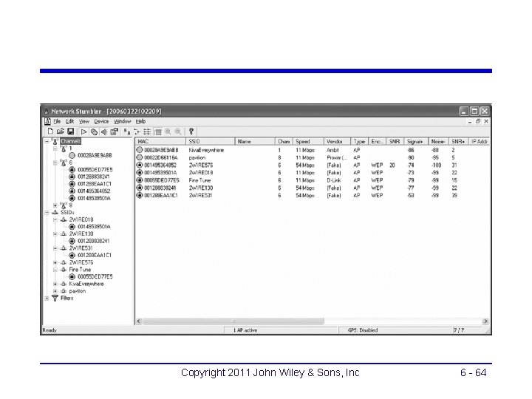Collapse the Channels root tree node
The width and height of the screenshot is (532, 399).
47,141
